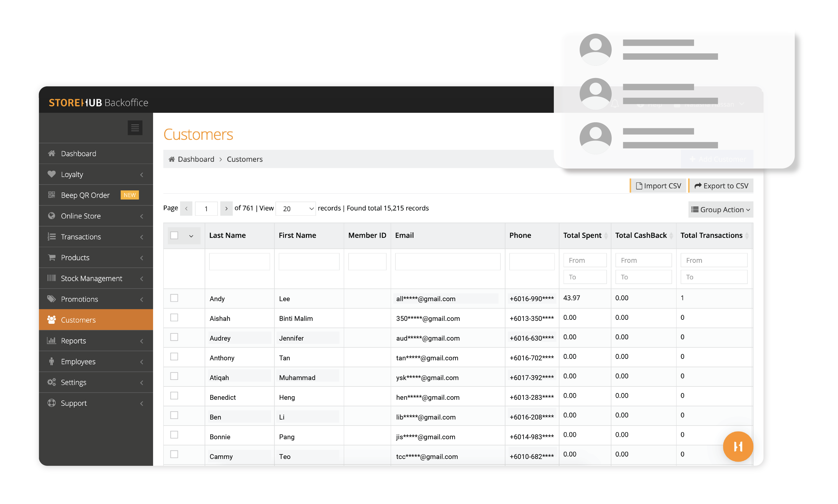Expand the Online Store submenu chevron
Viewport: 838px width, 504px height.
click(x=142, y=216)
